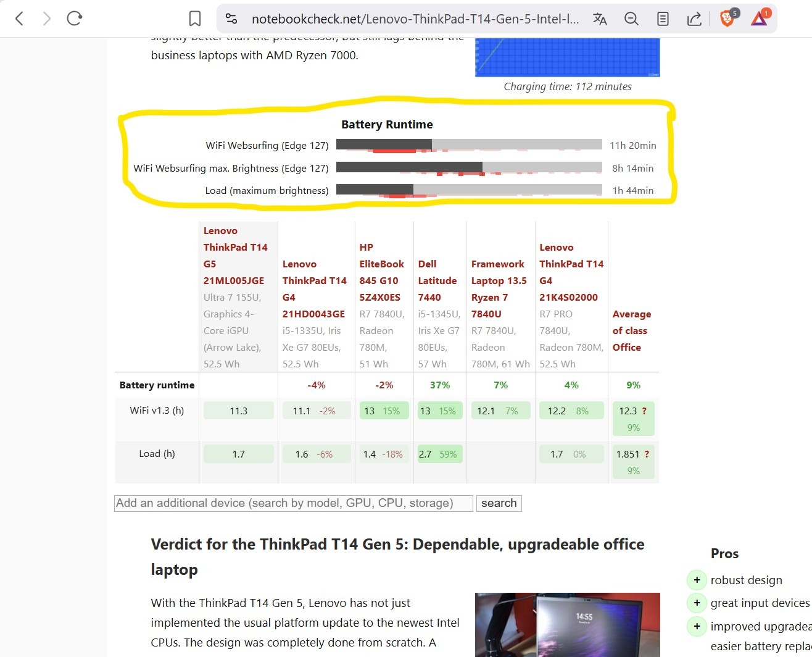
Task: Click the Battery Runtime heading
Action: 387,124
